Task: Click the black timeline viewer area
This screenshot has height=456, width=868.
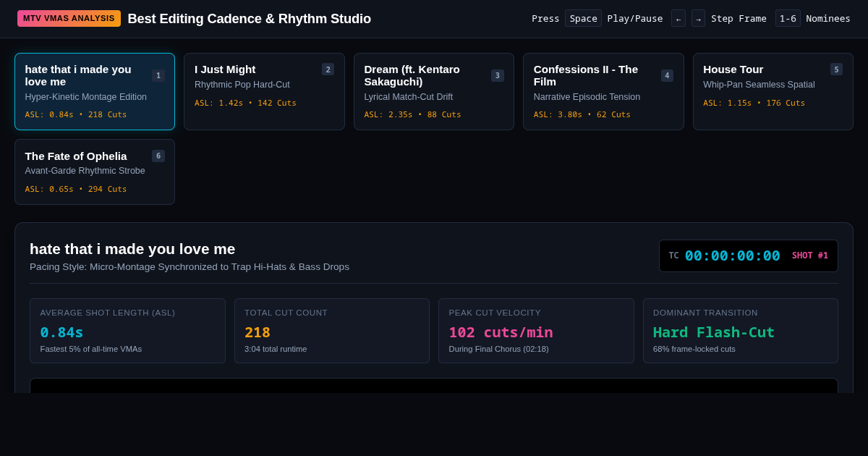Action: point(434,386)
